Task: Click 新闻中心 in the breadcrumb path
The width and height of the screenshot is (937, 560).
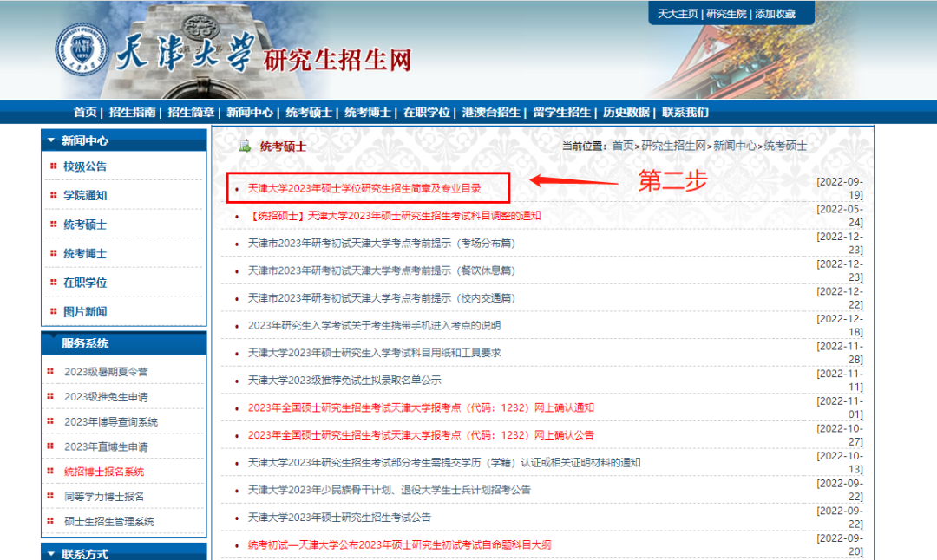Action: point(735,146)
